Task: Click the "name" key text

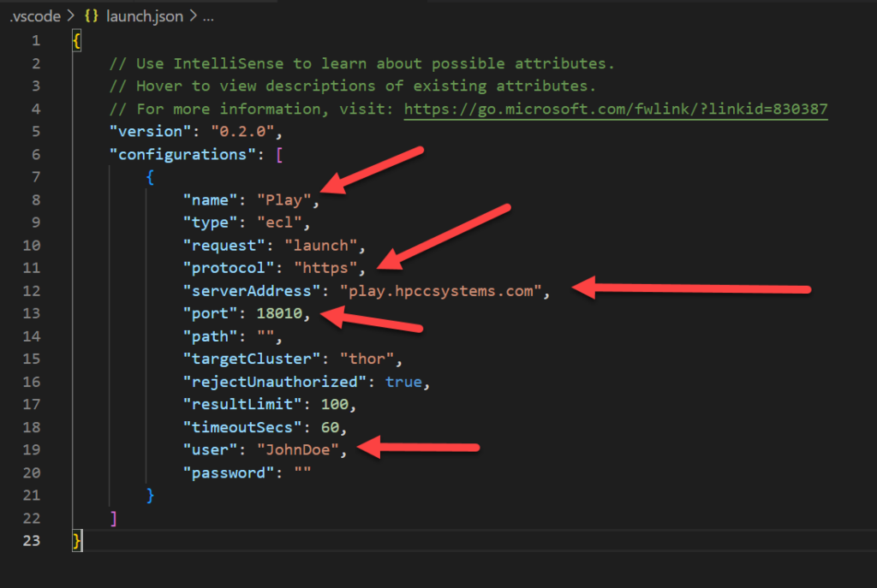Action: pos(210,199)
